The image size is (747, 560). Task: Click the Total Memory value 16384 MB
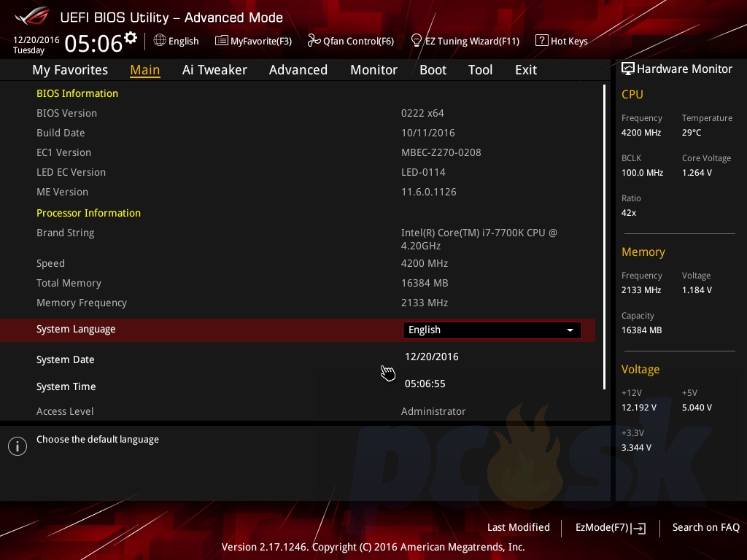click(x=425, y=283)
